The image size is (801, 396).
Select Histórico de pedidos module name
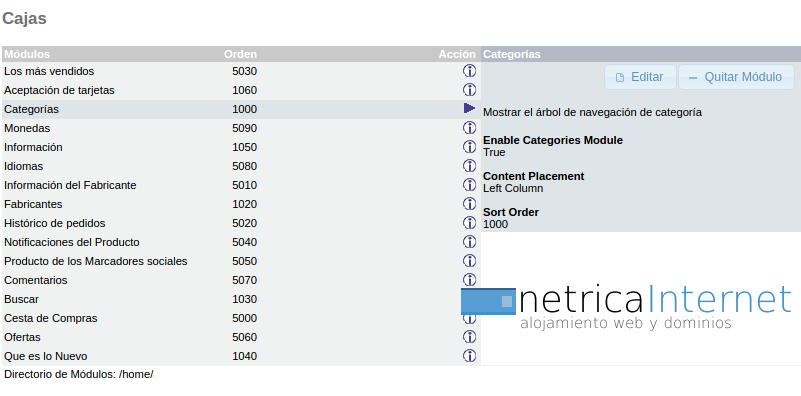55,223
